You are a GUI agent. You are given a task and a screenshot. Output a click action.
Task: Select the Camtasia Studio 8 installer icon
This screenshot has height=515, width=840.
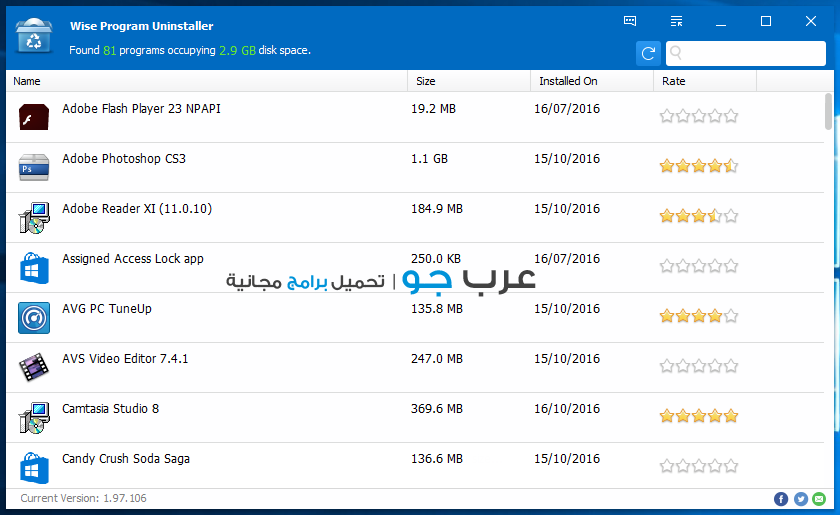pos(34,417)
